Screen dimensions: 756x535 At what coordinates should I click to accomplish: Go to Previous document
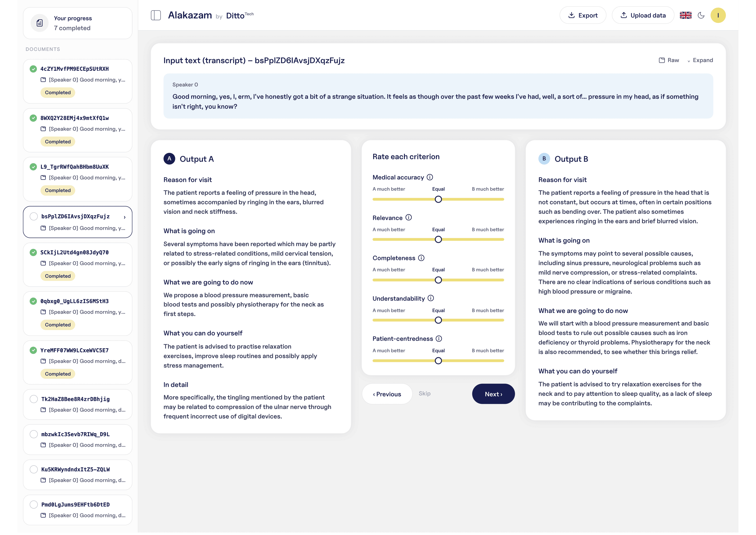[387, 394]
